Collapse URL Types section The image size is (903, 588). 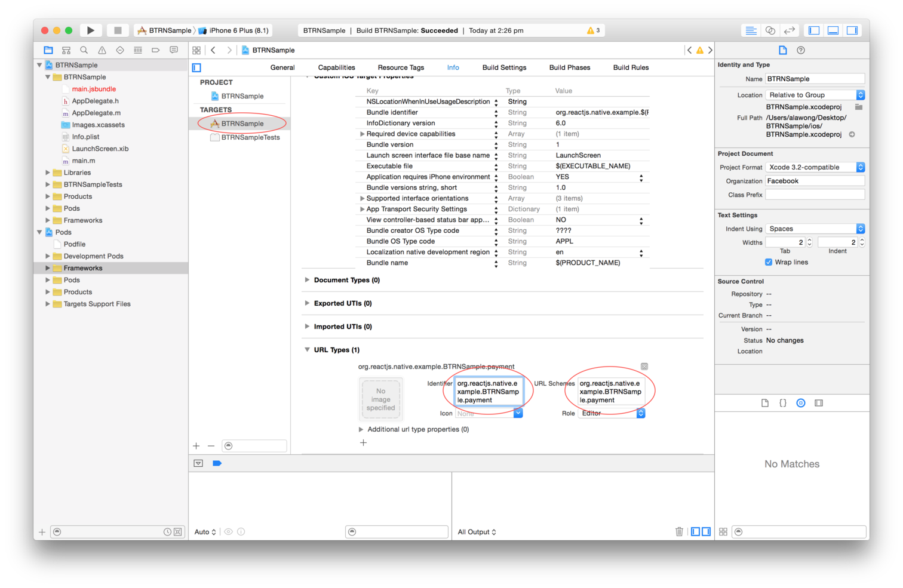click(x=307, y=350)
